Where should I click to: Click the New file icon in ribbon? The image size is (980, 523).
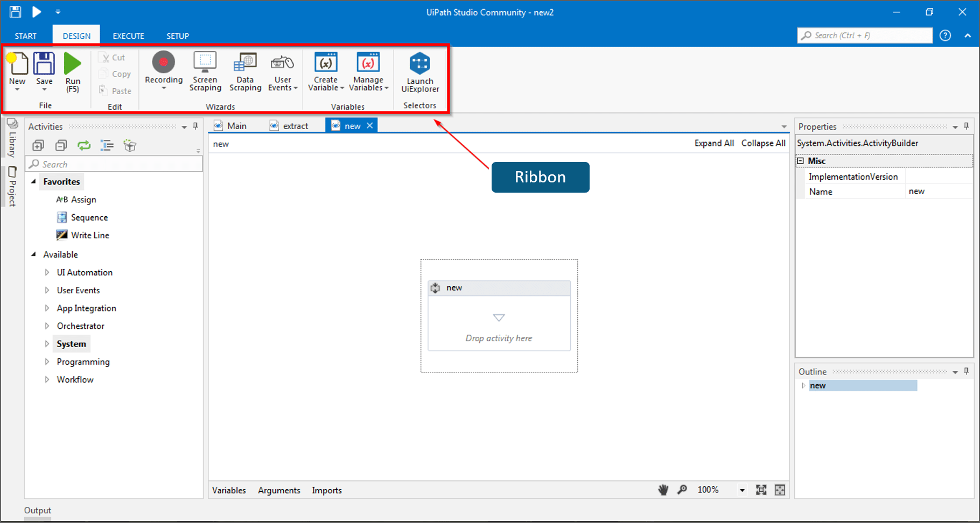(x=17, y=63)
